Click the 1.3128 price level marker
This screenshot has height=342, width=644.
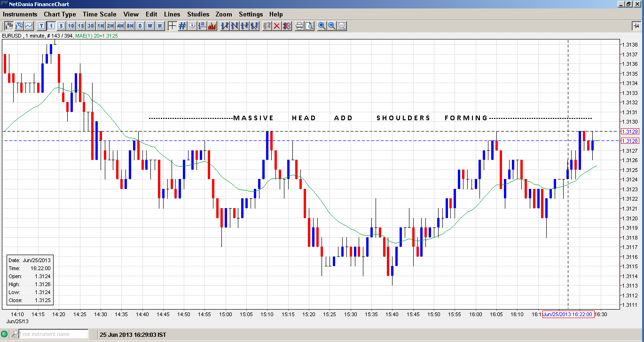click(629, 141)
